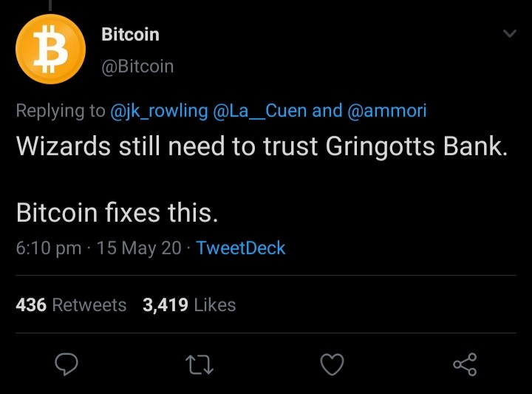
Task: Go to the @ammori mention link
Action: (x=386, y=111)
